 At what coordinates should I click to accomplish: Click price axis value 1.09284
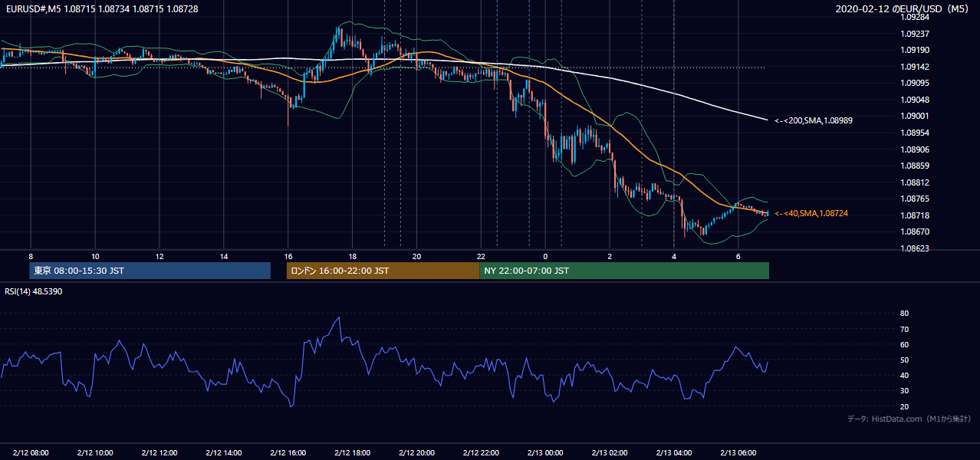click(x=914, y=18)
